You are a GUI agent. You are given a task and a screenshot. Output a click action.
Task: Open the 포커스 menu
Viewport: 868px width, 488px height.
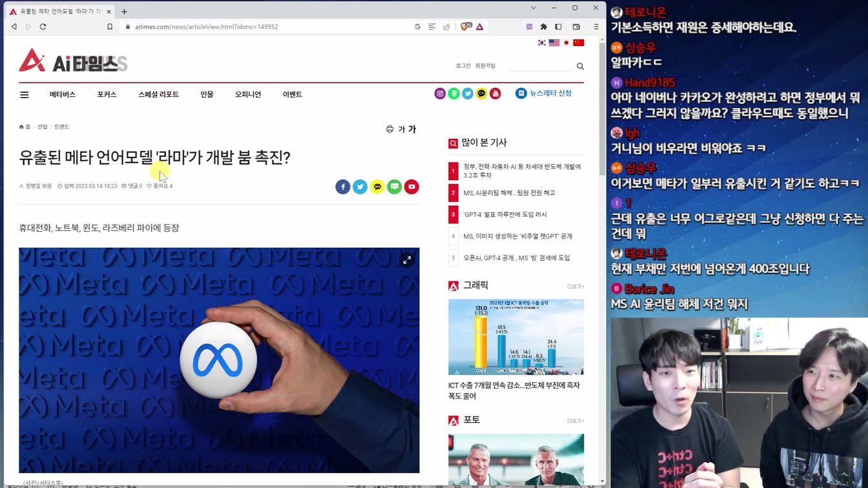[x=107, y=95]
